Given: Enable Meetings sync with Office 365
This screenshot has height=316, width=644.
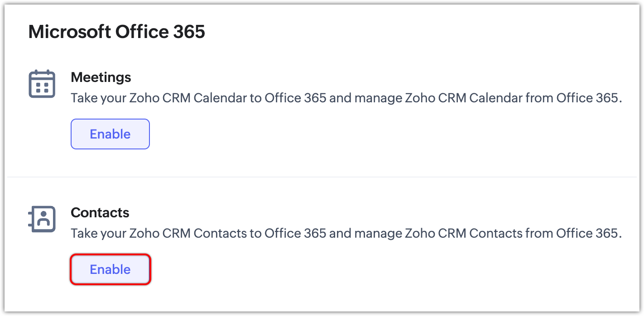Looking at the screenshot, I should point(110,134).
